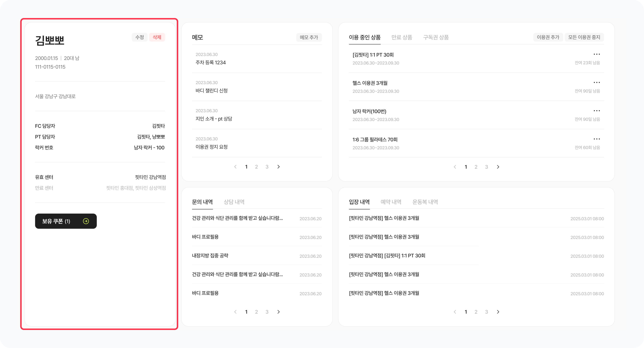The height and width of the screenshot is (348, 644).
Task: Open three-dot menu for [김핏타] 1:1 PT 30회
Action: pos(597,54)
